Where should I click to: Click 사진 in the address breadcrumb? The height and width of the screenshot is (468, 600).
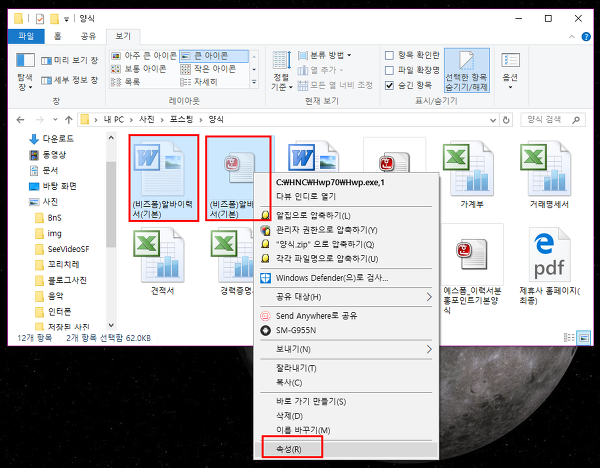point(147,119)
